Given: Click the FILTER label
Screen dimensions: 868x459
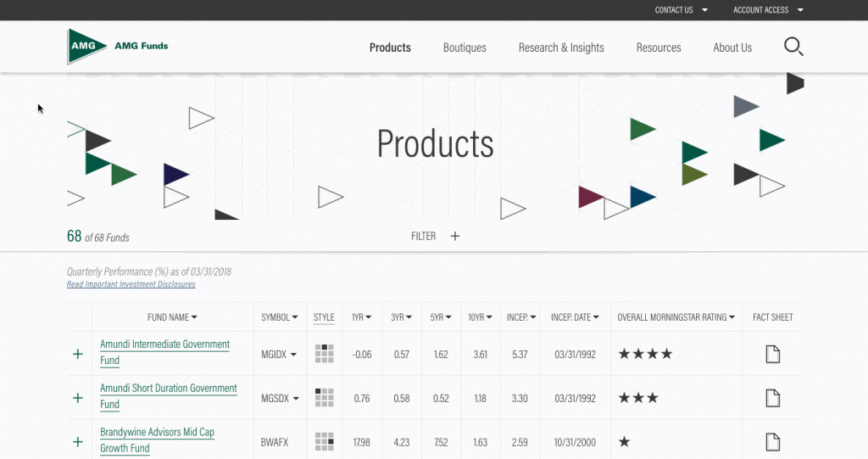Looking at the screenshot, I should [424, 236].
